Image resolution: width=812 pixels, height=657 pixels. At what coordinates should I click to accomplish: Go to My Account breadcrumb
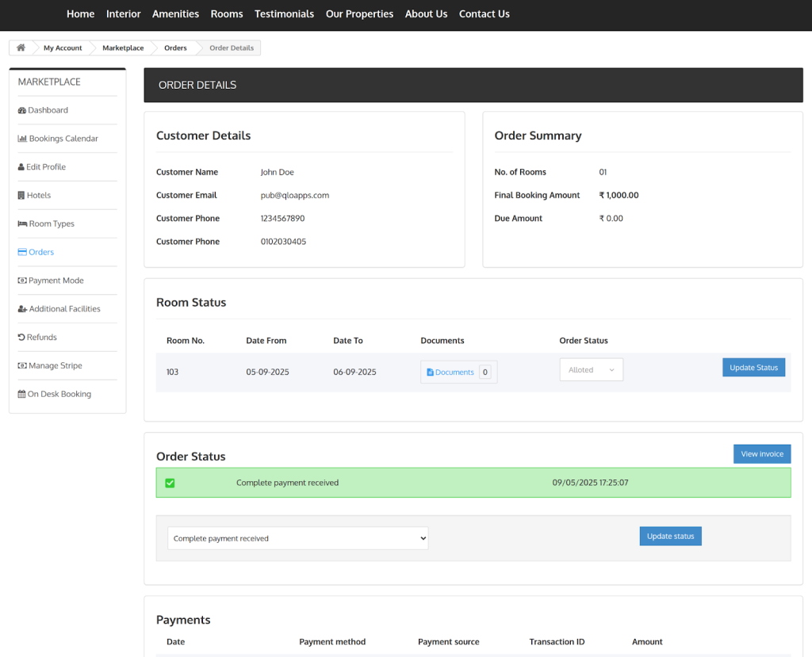(x=63, y=48)
